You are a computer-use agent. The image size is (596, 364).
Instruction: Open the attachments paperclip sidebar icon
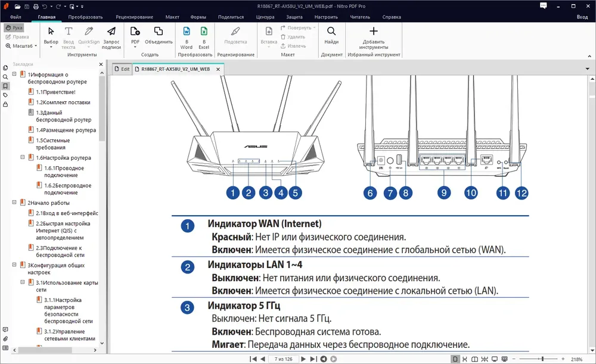pyautogui.click(x=5, y=338)
